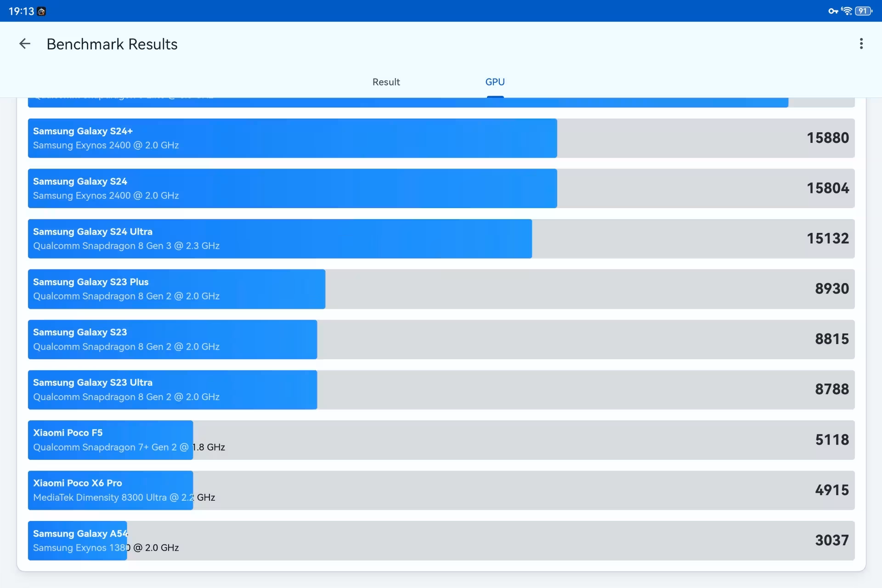Open the Xiaomi Poco F5 entry

coord(441,440)
